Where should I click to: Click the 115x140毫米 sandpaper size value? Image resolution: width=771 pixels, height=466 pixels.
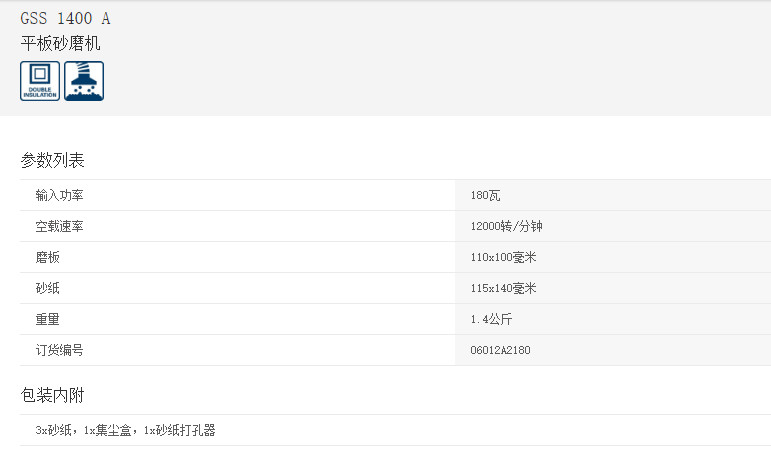[x=503, y=289]
